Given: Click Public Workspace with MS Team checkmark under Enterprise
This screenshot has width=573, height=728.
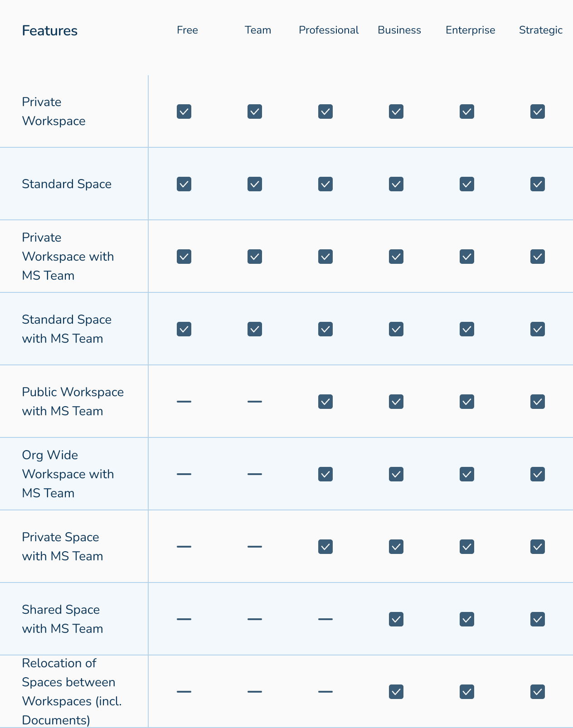Looking at the screenshot, I should [x=467, y=402].
